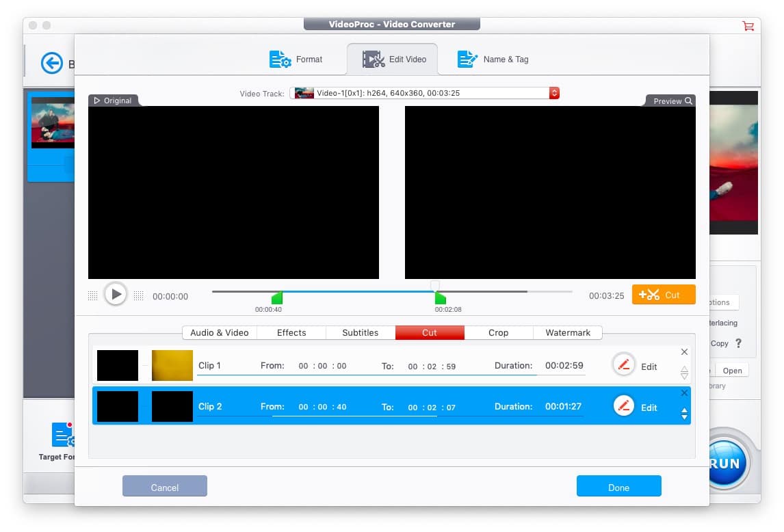Click the Clip 1 To time field

[x=432, y=367]
